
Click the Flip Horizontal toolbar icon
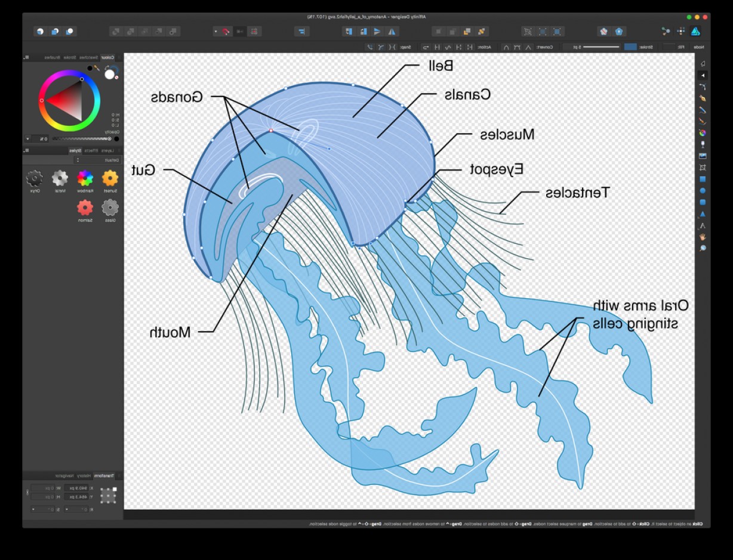(392, 31)
